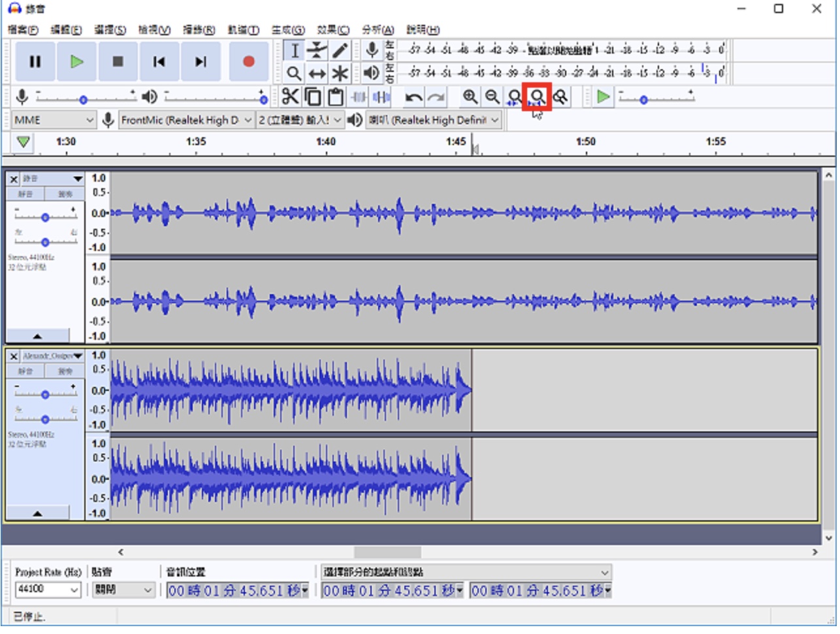Click the Zoom Toggle magnifier icon

pyautogui.click(x=560, y=97)
